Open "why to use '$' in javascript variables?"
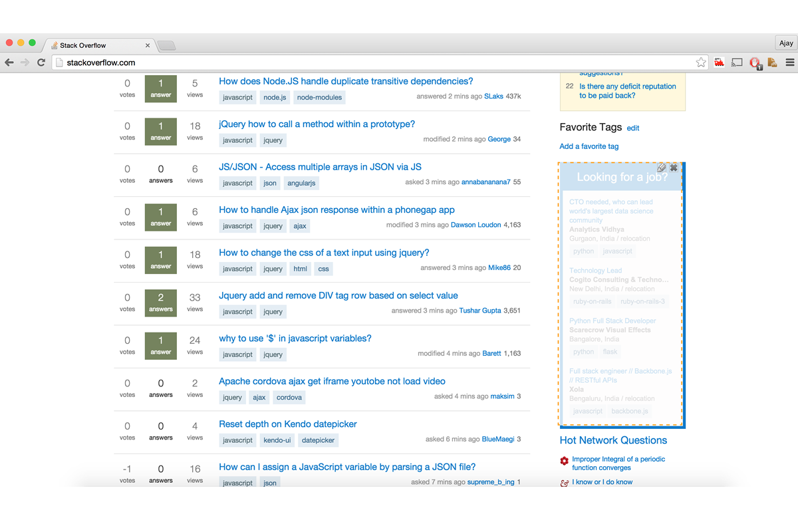The width and height of the screenshot is (798, 532). (295, 338)
